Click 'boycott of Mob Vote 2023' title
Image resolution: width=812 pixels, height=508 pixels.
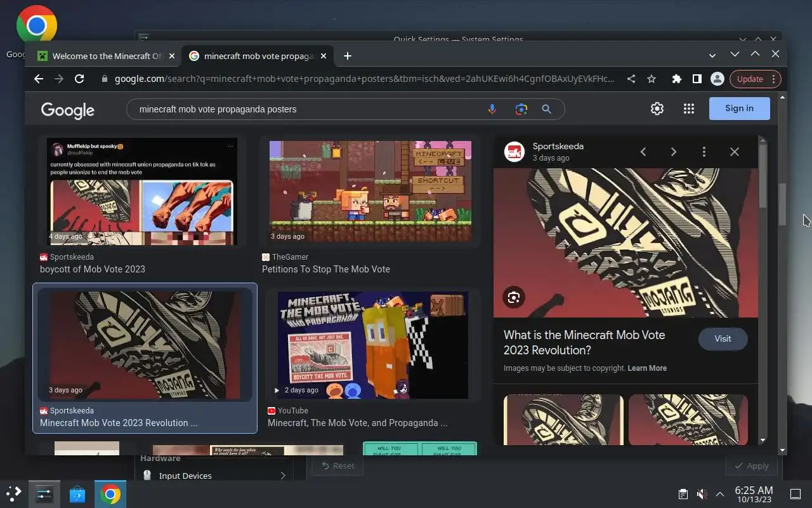click(93, 269)
